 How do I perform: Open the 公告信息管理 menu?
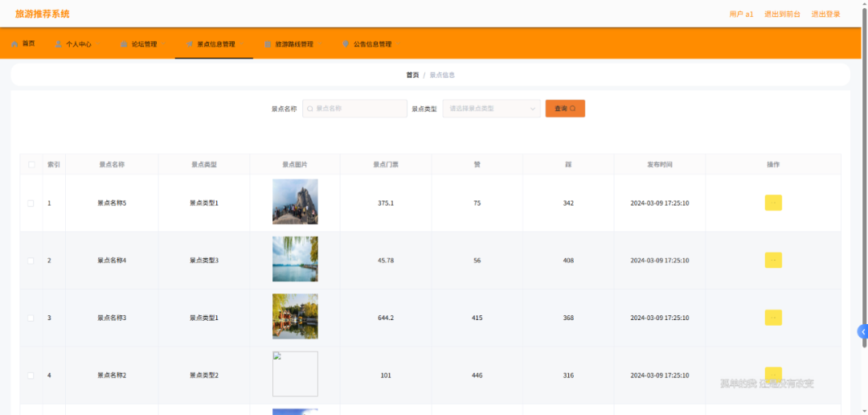[x=371, y=43]
